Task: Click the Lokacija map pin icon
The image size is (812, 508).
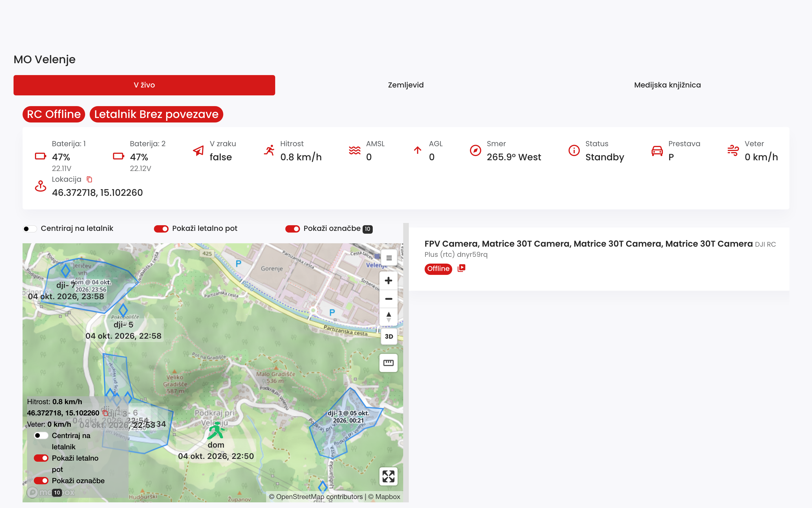Action: (41, 186)
